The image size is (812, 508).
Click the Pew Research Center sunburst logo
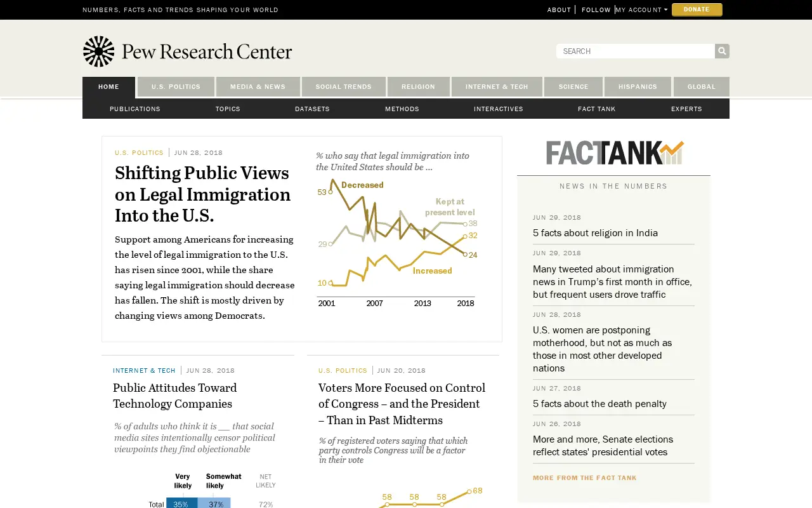click(99, 51)
